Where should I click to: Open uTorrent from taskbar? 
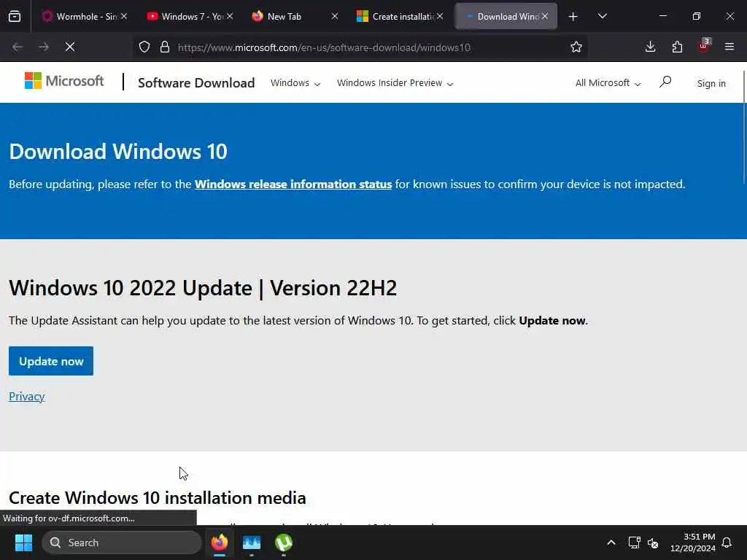coord(284,542)
